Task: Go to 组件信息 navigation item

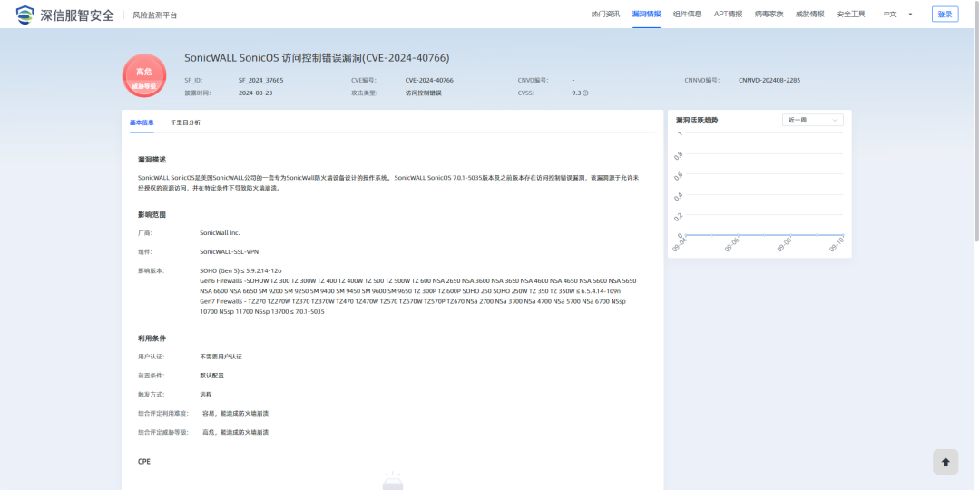Action: pyautogui.click(x=687, y=14)
